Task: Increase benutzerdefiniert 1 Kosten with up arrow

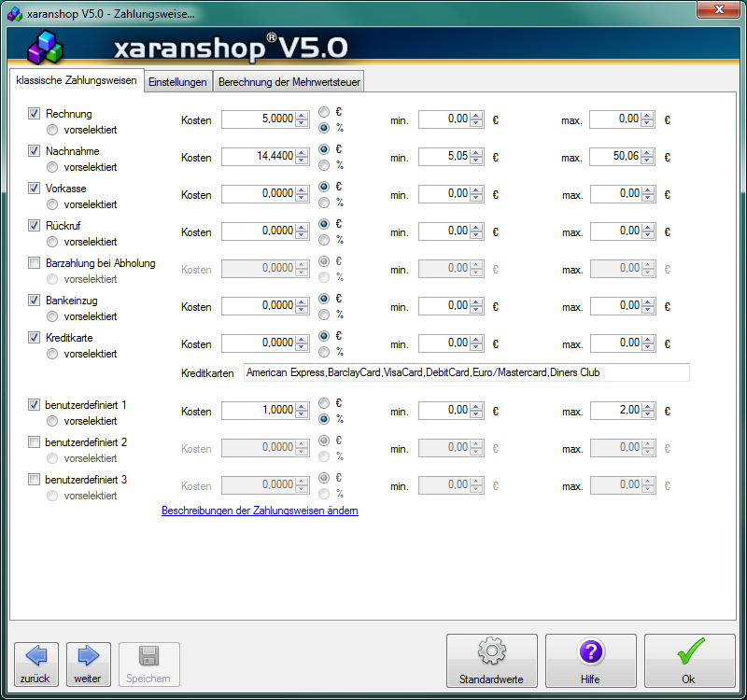Action: [302, 406]
